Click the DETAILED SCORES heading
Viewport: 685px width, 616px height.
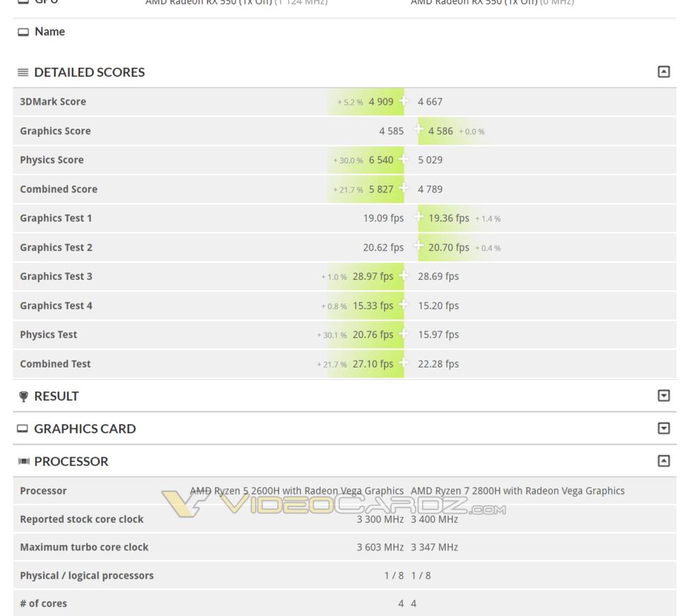pyautogui.click(x=90, y=72)
